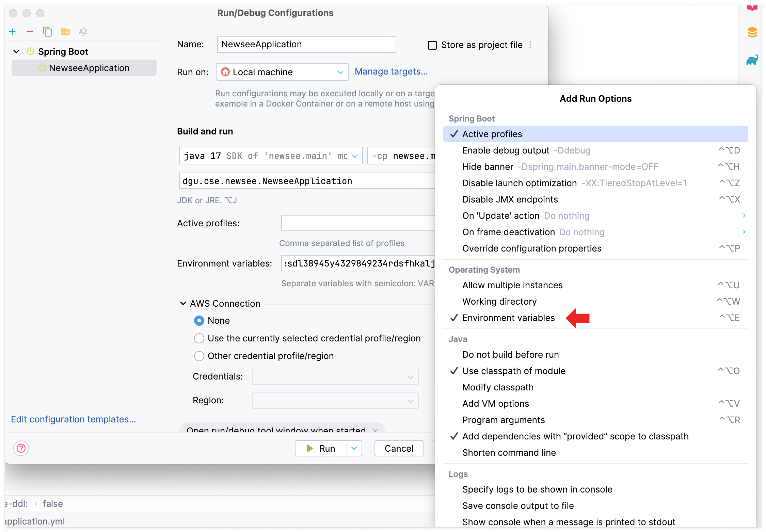
Task: Open the Gradle elephant tool icon
Action: coord(752,60)
